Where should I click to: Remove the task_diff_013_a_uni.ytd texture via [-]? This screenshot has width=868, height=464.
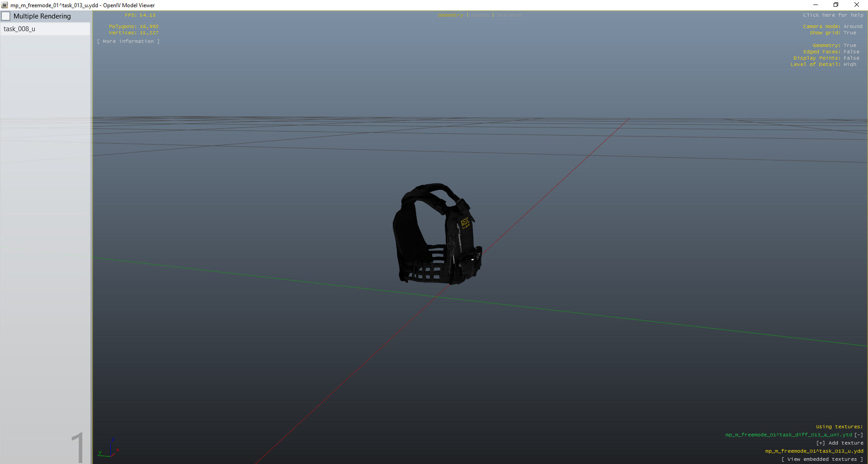point(859,435)
